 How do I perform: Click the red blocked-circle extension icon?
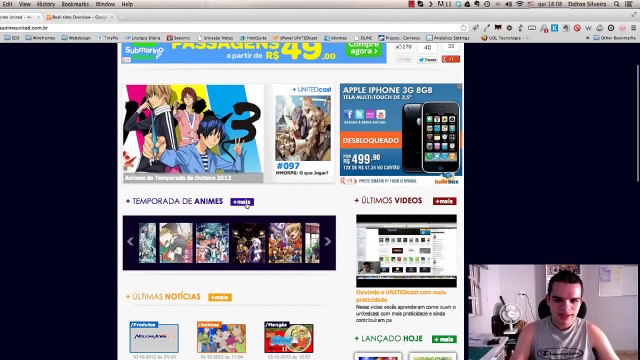pos(577,28)
